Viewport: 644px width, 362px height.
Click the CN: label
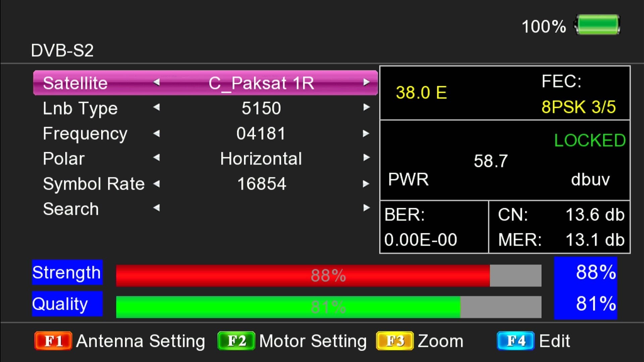point(513,215)
